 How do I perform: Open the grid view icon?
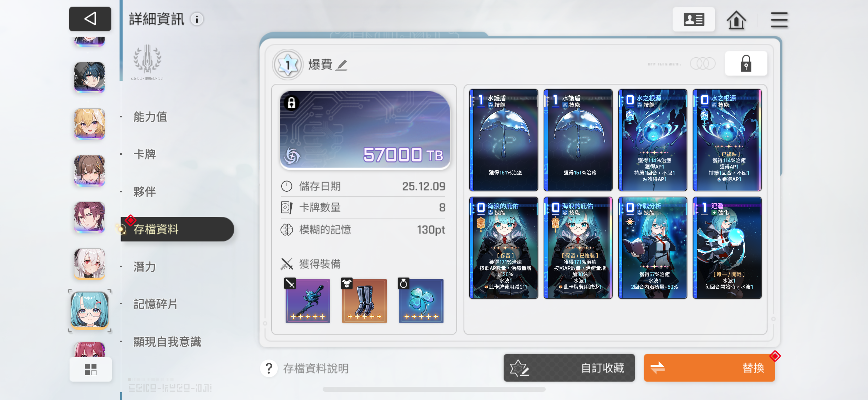point(91,369)
